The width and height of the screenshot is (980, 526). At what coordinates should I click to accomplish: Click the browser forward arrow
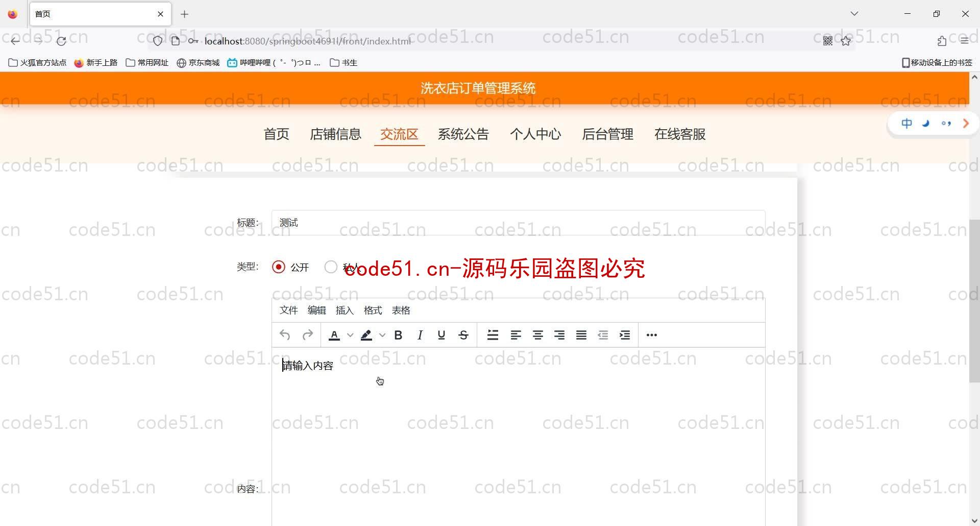pyautogui.click(x=38, y=41)
